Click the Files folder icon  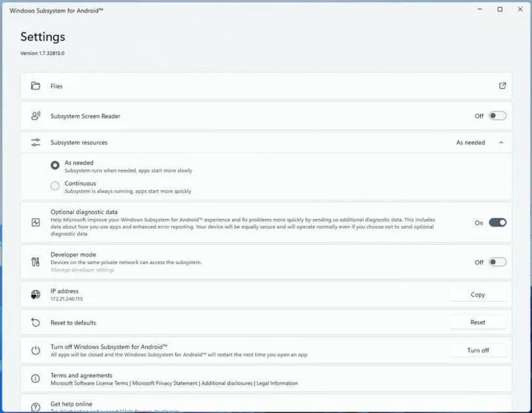click(x=35, y=86)
